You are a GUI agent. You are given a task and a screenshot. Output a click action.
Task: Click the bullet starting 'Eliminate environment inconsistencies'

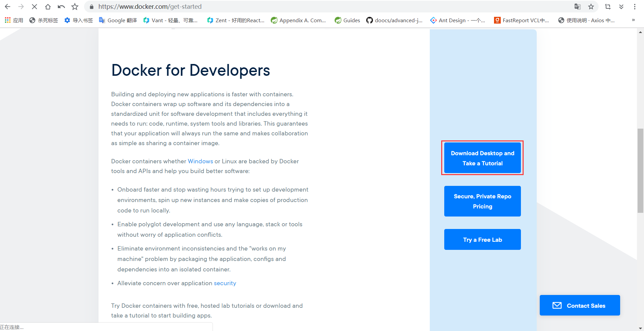pyautogui.click(x=202, y=259)
